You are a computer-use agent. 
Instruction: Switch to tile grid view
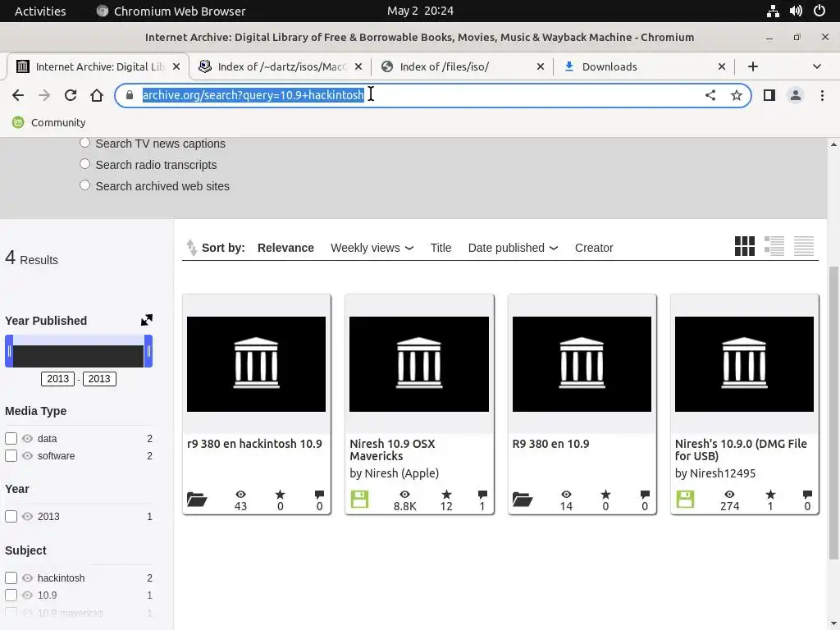[744, 246]
